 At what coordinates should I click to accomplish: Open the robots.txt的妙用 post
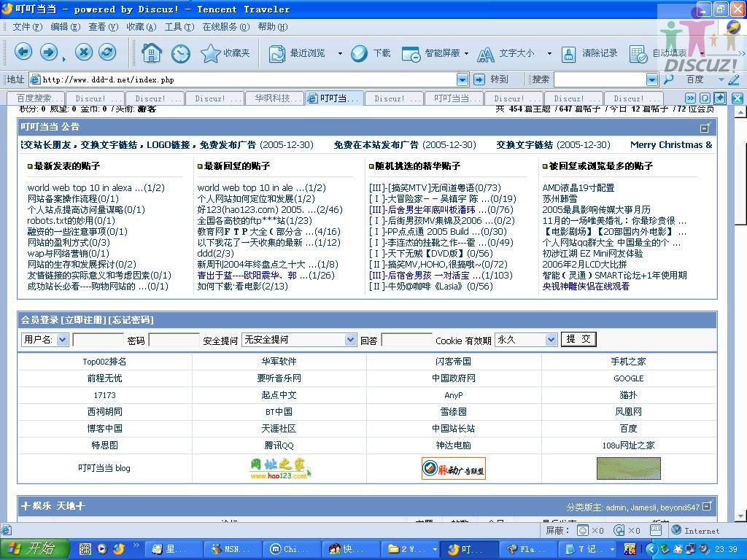[x=71, y=220]
